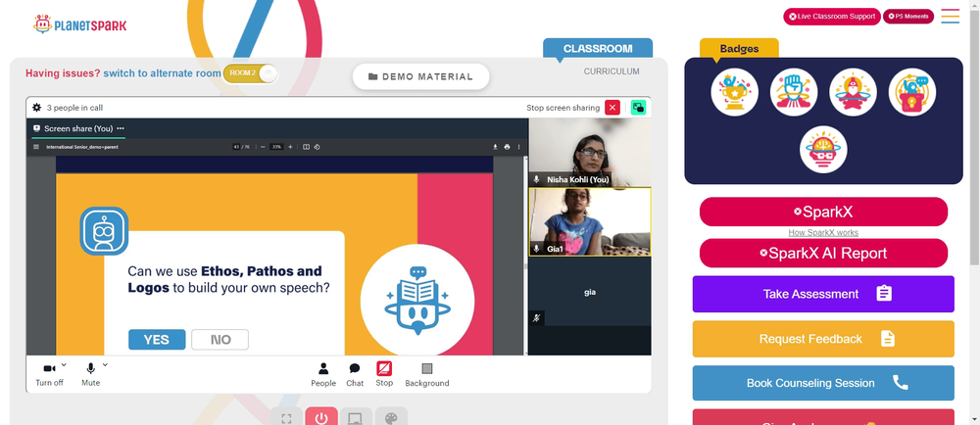The height and width of the screenshot is (425, 980).
Task: Click the fullscreen expand icon
Action: (x=286, y=417)
